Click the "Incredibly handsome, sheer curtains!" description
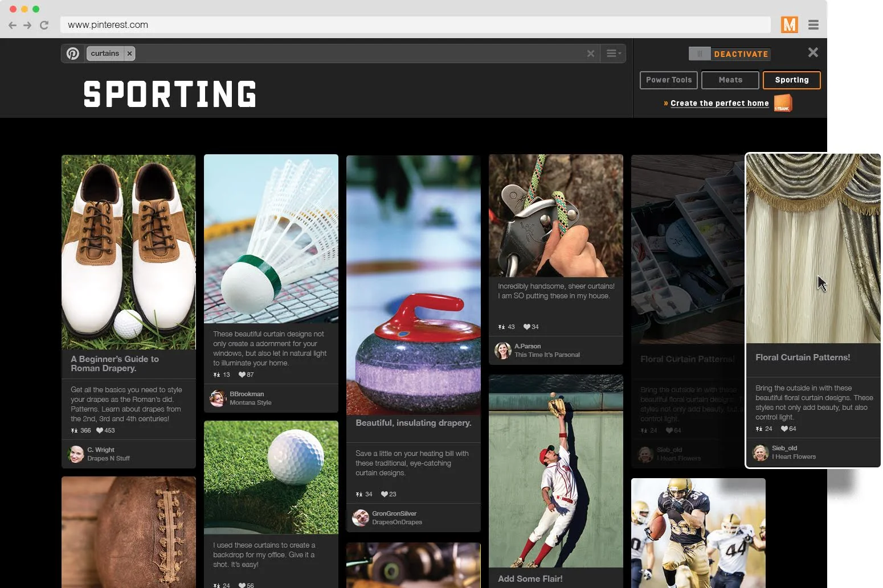This screenshot has width=883, height=588. [x=556, y=291]
